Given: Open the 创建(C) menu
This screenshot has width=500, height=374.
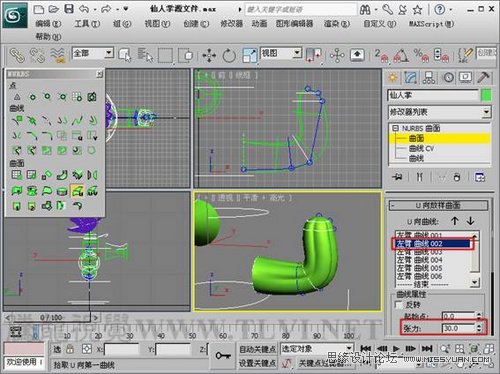Looking at the screenshot, I should click(196, 24).
